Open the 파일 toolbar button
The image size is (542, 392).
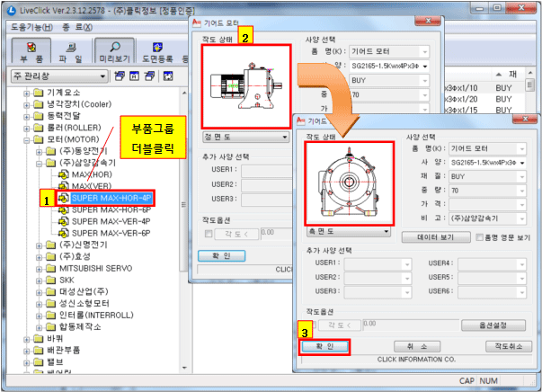[x=71, y=51]
